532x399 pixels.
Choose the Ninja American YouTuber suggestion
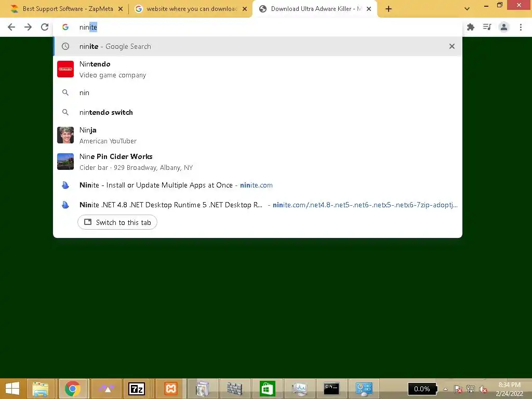click(x=258, y=135)
